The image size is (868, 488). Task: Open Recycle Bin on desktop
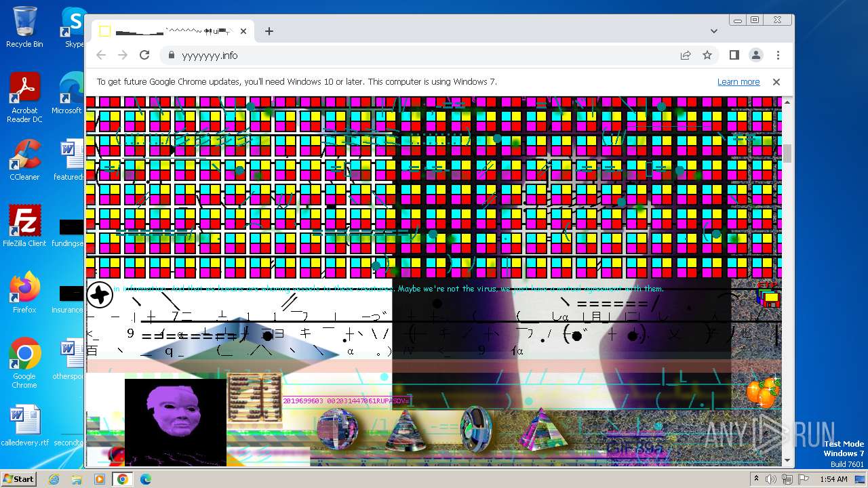click(24, 27)
